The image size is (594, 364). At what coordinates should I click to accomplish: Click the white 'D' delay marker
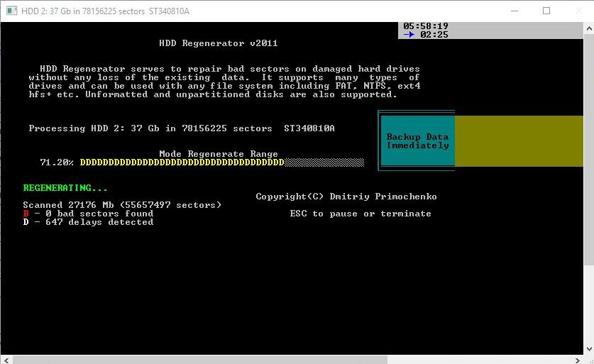26,222
